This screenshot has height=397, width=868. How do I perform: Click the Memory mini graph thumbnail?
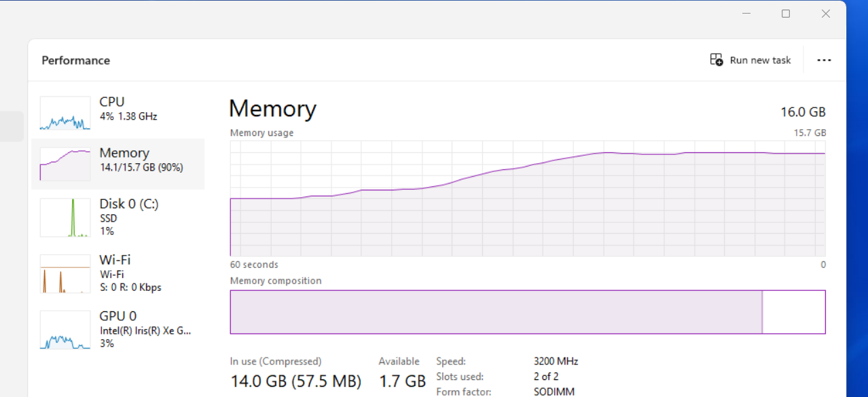tap(65, 164)
